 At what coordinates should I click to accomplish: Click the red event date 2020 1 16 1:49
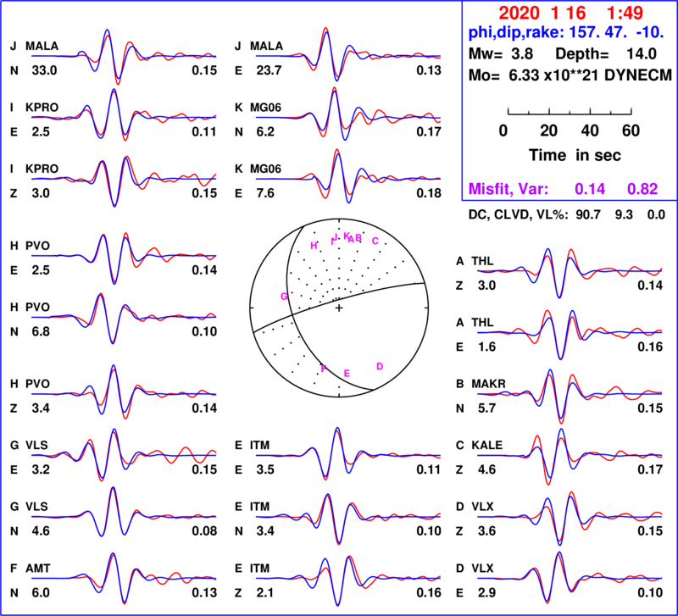[x=570, y=14]
